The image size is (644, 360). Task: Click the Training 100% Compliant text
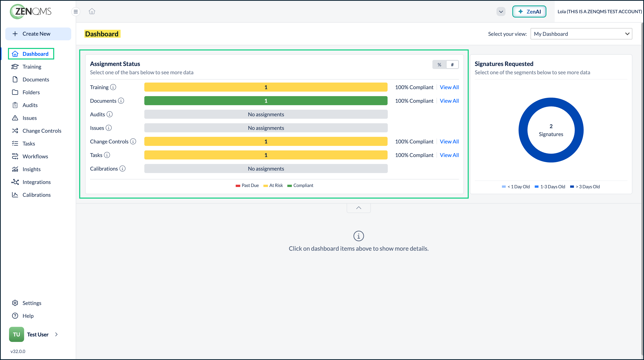point(414,87)
